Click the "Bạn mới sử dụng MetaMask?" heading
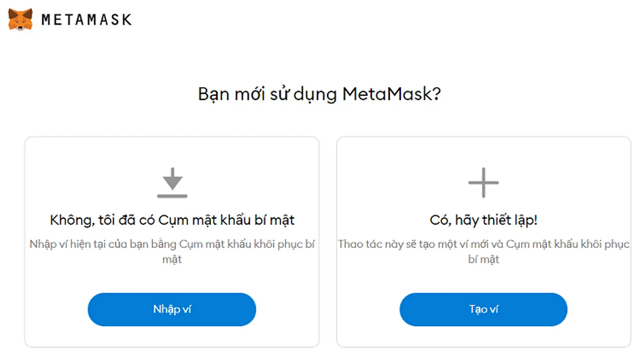Viewport: 644px width, 362px height. (319, 94)
